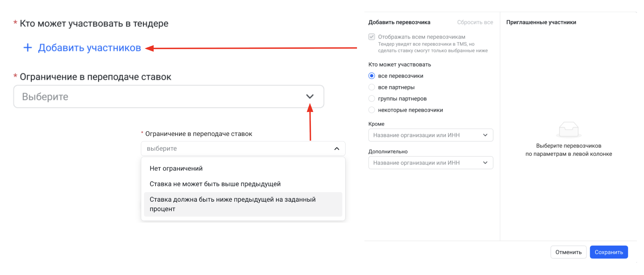
Task: Select the все перевозчики radio button
Action: pos(372,76)
